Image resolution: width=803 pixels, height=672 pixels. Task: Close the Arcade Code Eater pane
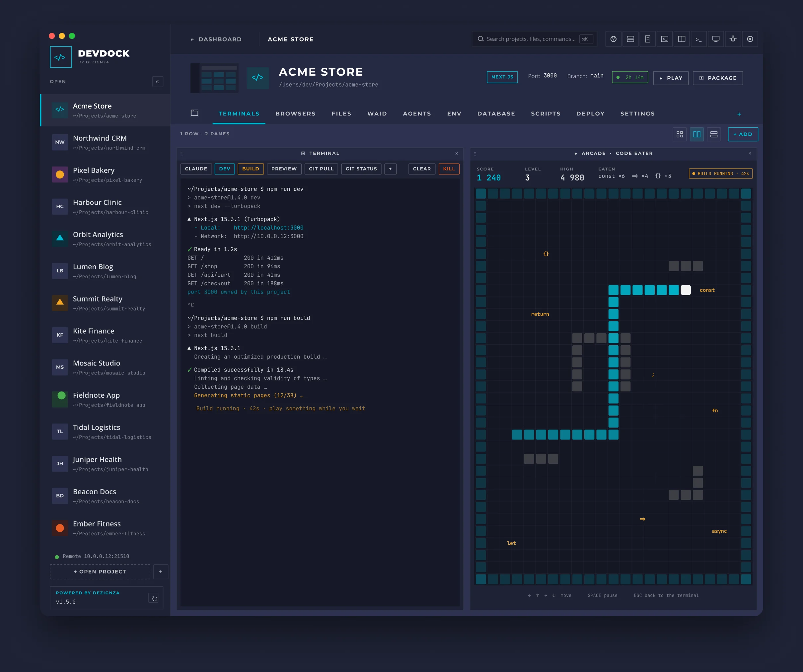pos(750,153)
